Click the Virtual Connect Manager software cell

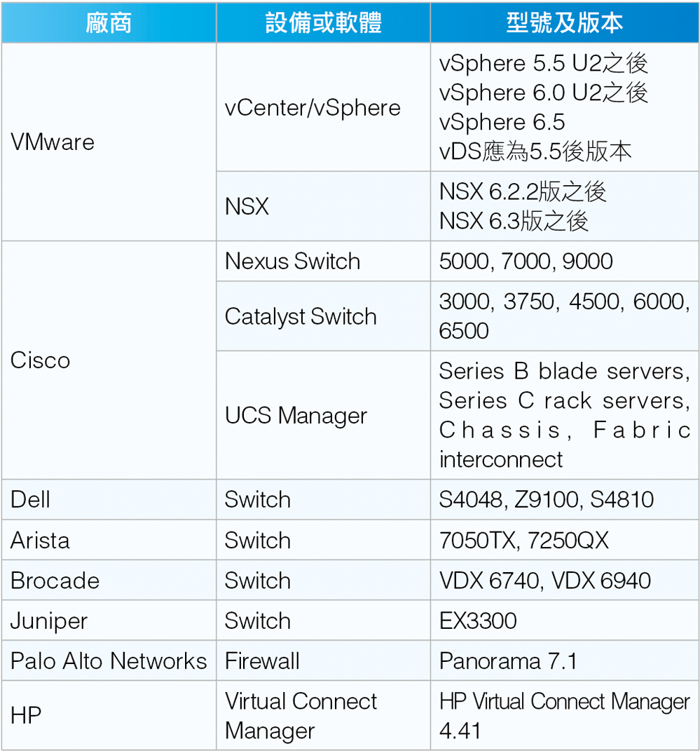pos(323,716)
